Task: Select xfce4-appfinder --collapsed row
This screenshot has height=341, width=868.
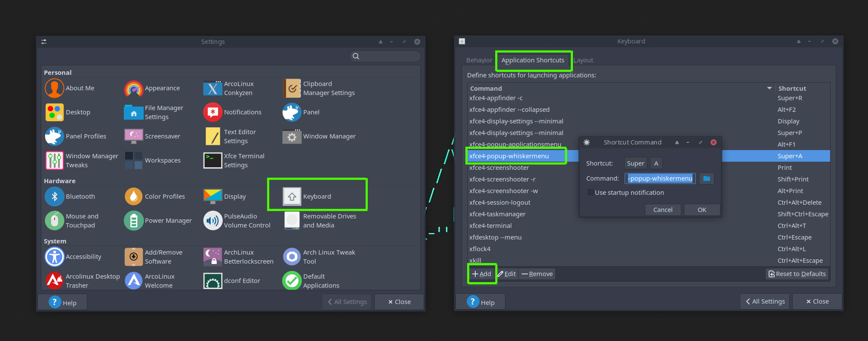Action: 649,110
